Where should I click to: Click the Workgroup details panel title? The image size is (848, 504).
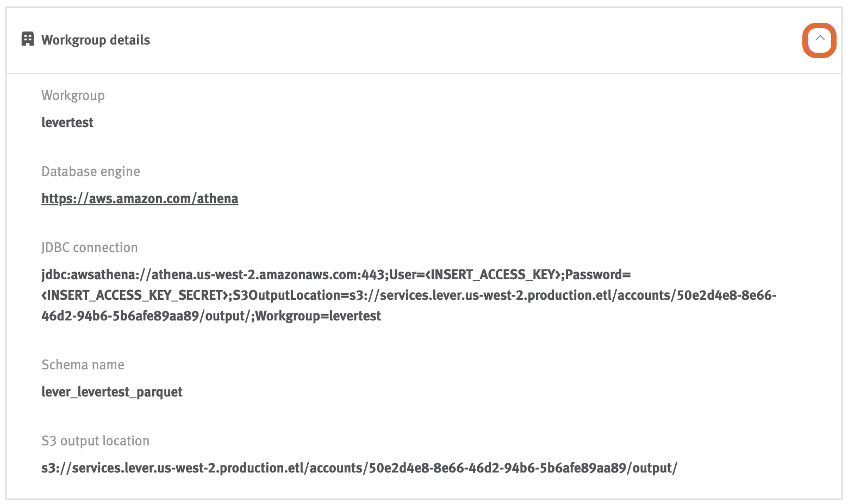tap(95, 40)
